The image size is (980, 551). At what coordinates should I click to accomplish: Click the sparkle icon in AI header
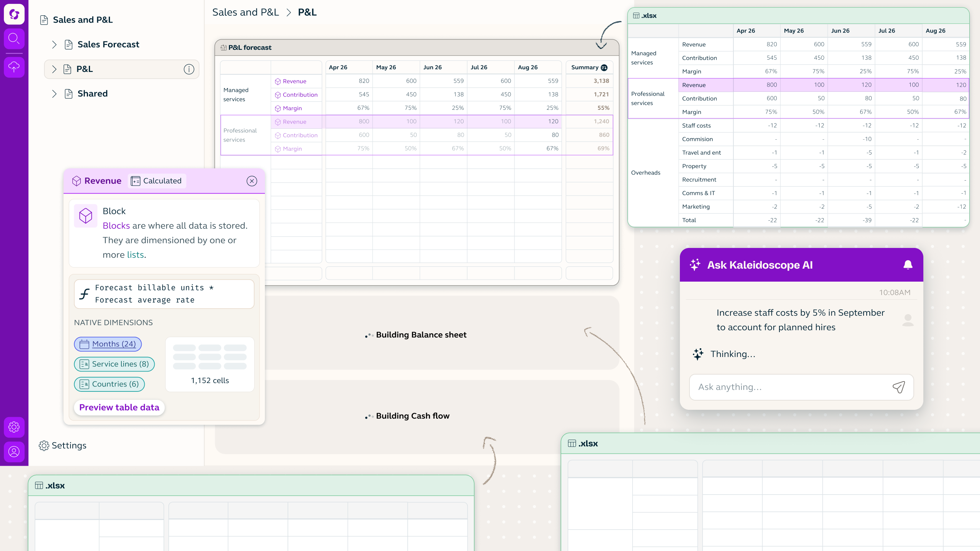695,265
